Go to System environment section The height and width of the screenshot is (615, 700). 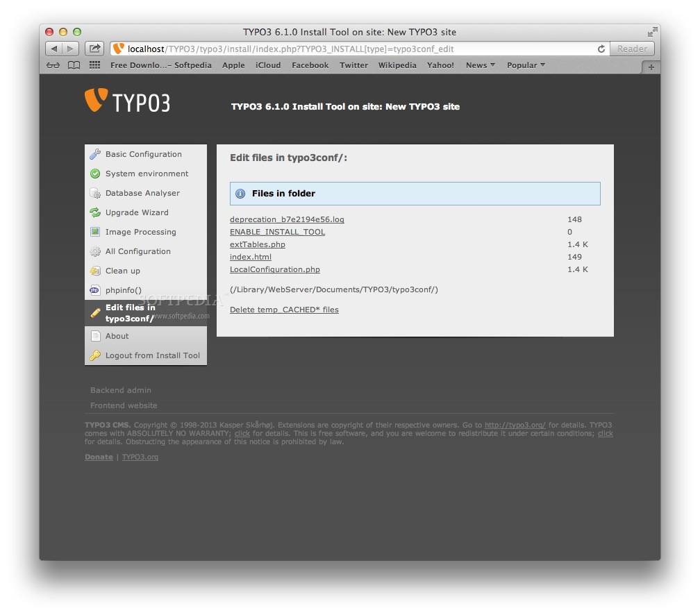pyautogui.click(x=146, y=174)
